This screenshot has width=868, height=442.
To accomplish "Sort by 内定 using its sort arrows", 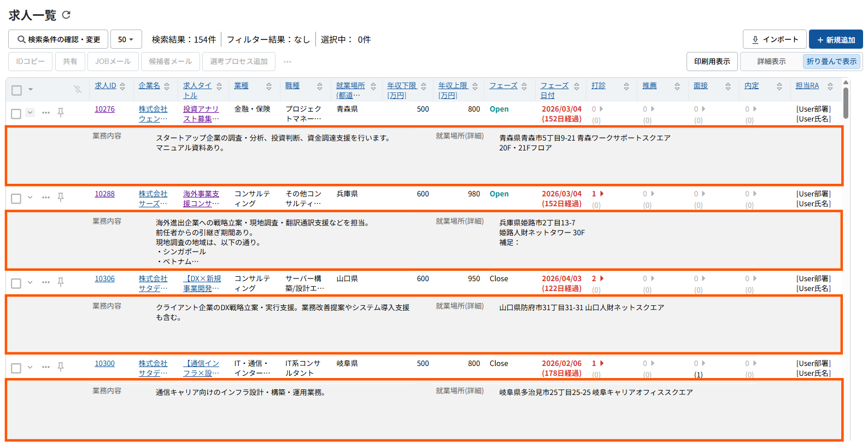I will tap(779, 86).
